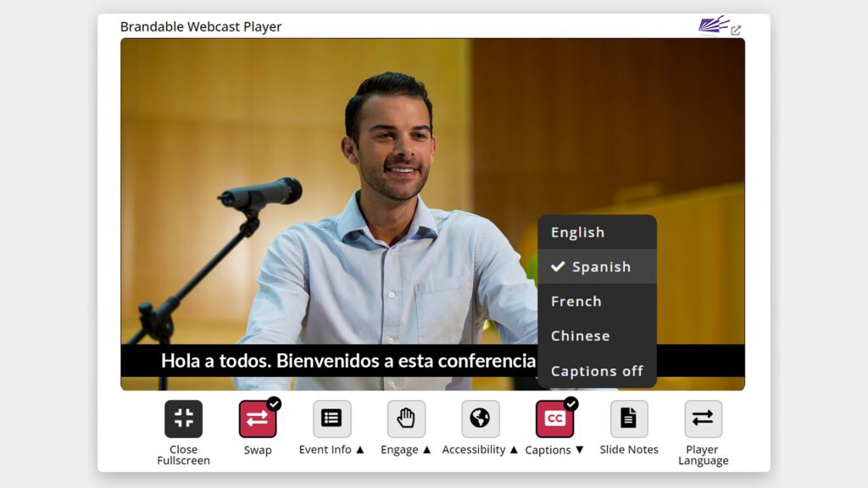868x488 pixels.
Task: Turn captions off in the menu
Action: tap(597, 371)
